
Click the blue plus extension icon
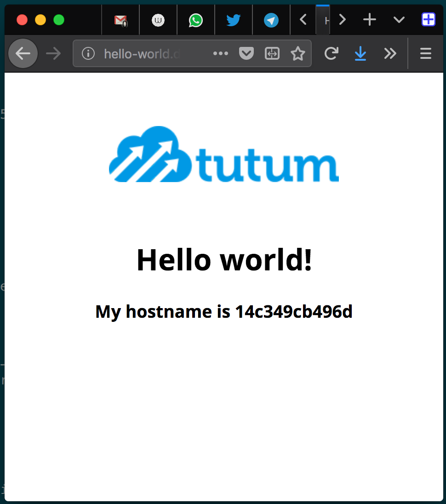429,20
